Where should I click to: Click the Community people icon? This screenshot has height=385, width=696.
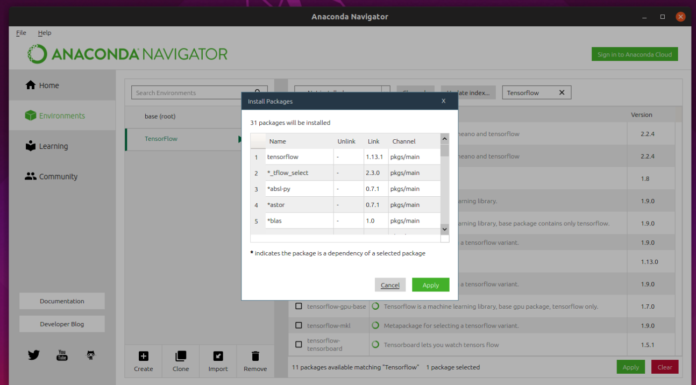point(30,176)
